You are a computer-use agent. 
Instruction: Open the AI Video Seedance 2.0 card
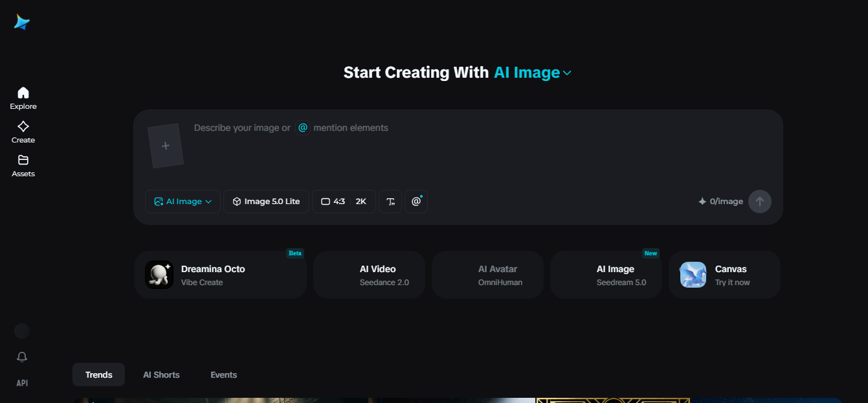[369, 275]
